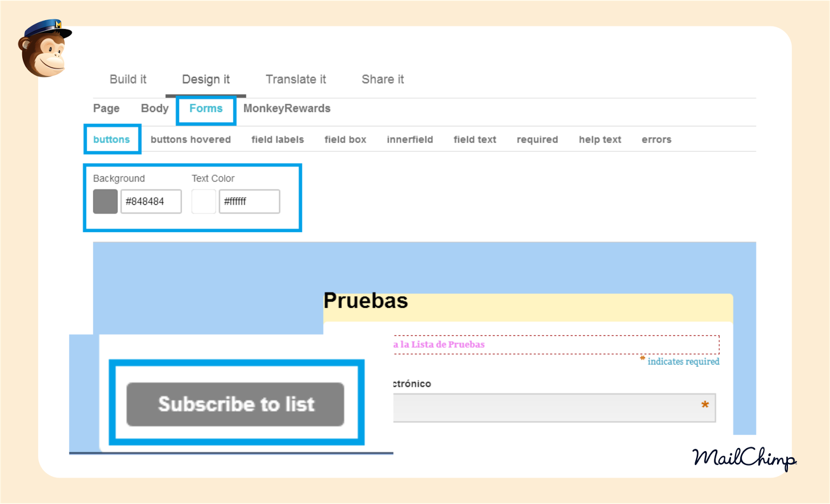Viewport: 830px width, 504px height.
Task: Focus the required email input field
Action: [555, 408]
